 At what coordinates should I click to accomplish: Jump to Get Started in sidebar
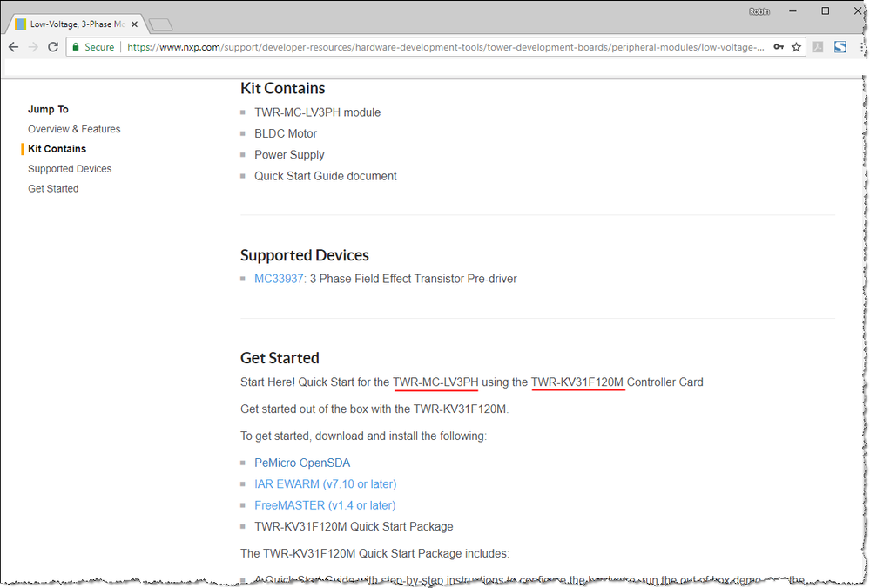(x=53, y=189)
